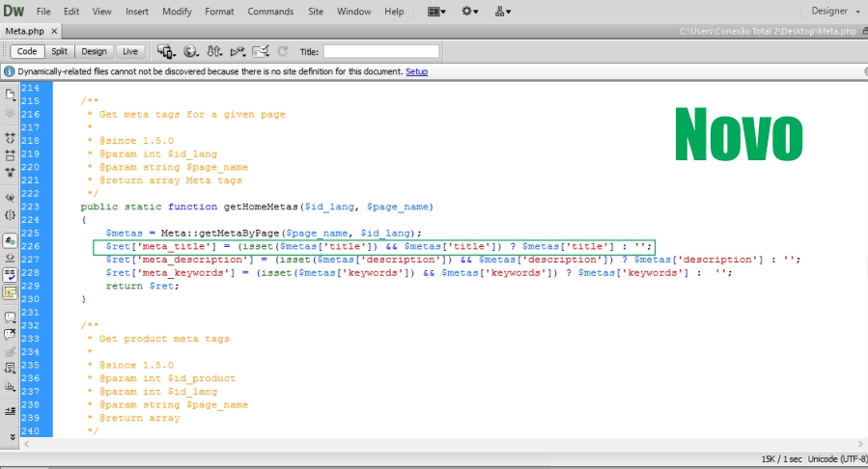Open the Designer workspace switcher
868x469 pixels.
tap(835, 11)
